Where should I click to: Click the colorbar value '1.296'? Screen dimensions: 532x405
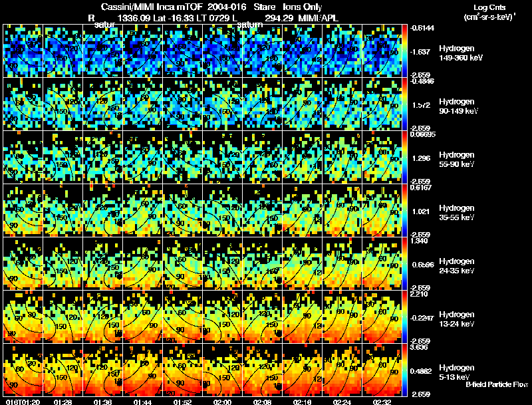pos(421,158)
